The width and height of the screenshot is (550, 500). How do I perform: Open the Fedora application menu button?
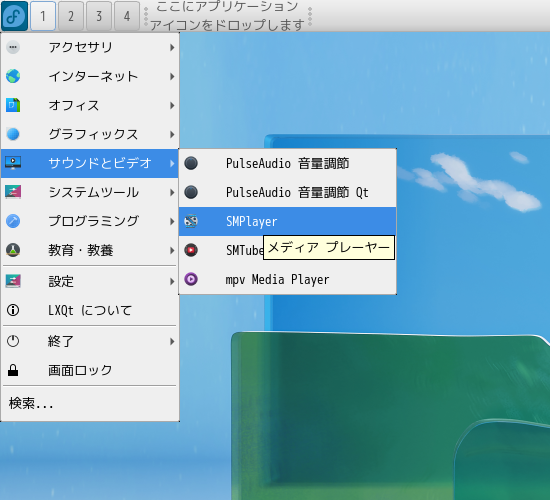(14, 16)
